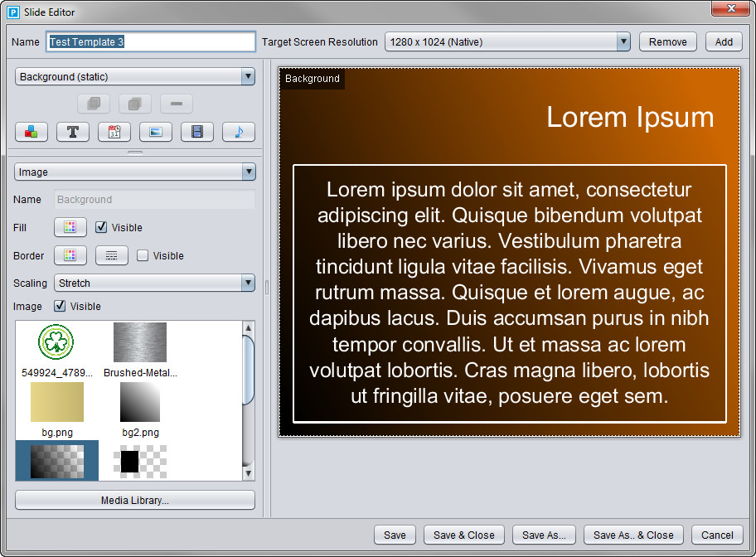756x557 pixels.
Task: Open the Media Library
Action: [x=135, y=500]
